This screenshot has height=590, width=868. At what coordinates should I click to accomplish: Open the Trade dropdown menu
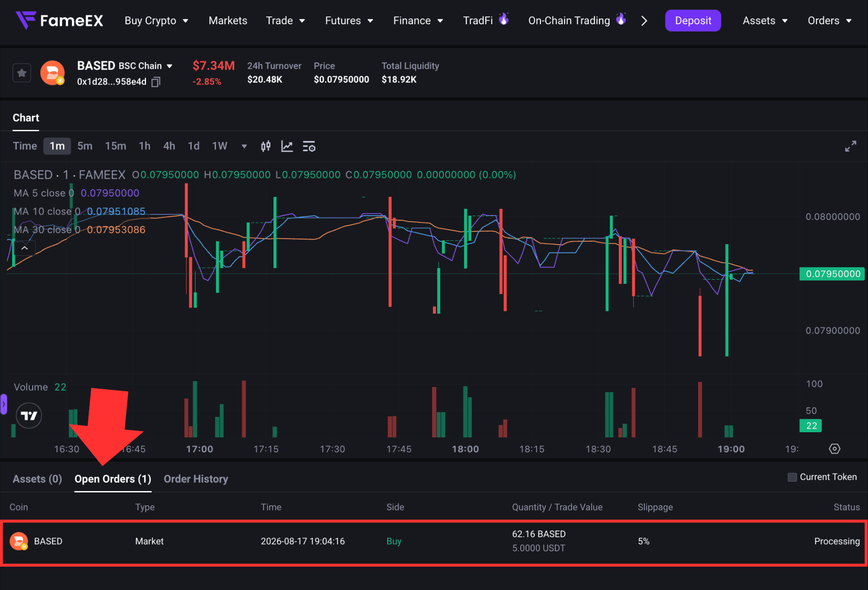point(285,21)
